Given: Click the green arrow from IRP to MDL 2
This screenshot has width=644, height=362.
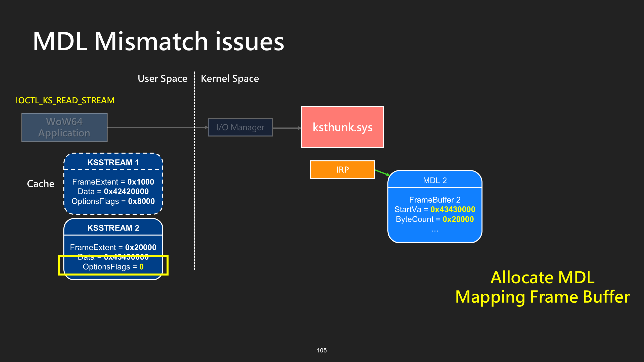Looking at the screenshot, I should (x=382, y=173).
